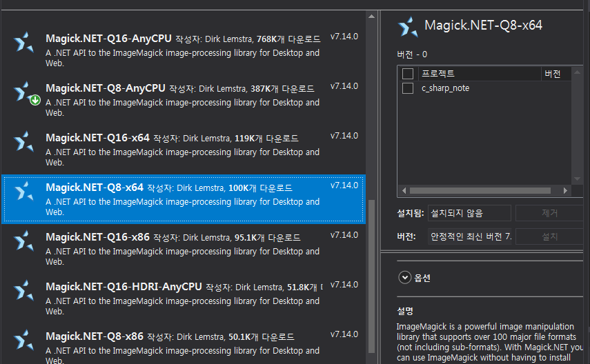Click the green download arrow on Q8-AnyCPU
This screenshot has height=364, width=590.
coord(35,100)
